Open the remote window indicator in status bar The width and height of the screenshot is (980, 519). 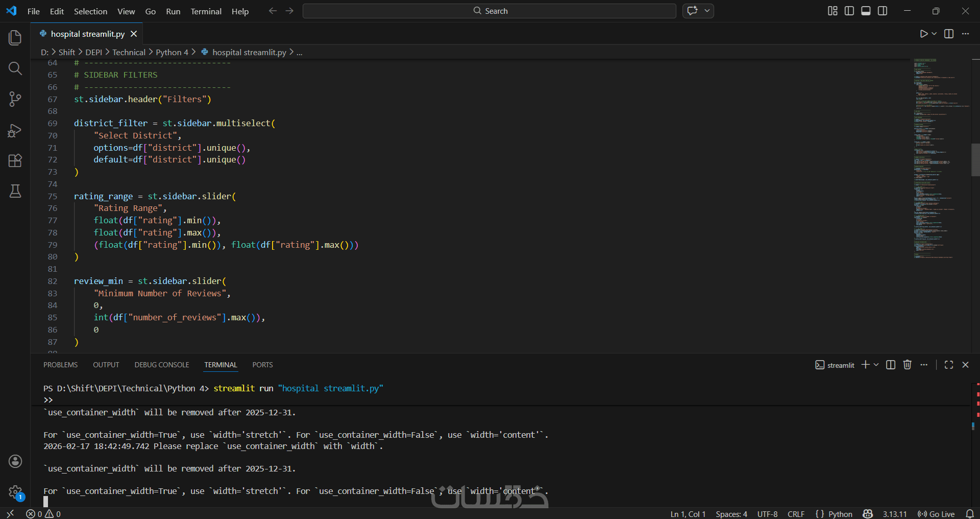[x=10, y=514]
